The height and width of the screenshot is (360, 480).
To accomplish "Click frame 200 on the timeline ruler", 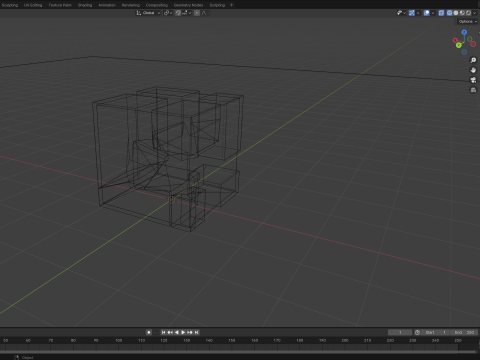I will [345, 340].
